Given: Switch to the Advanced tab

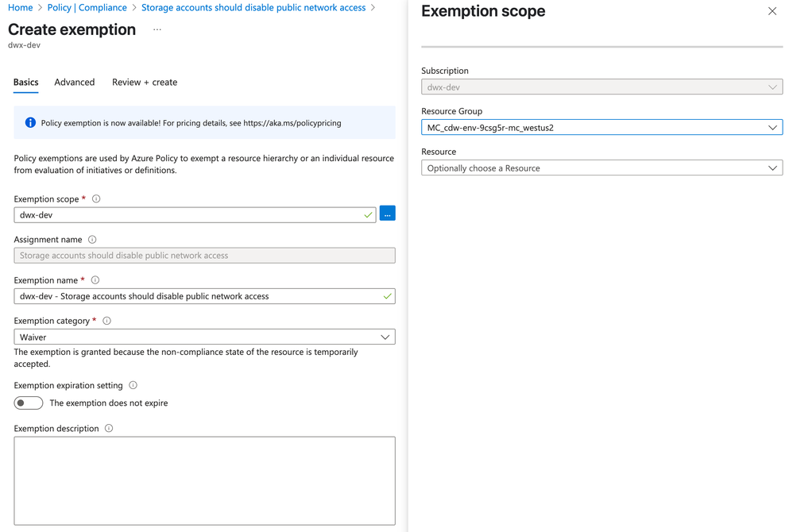Looking at the screenshot, I should [75, 83].
